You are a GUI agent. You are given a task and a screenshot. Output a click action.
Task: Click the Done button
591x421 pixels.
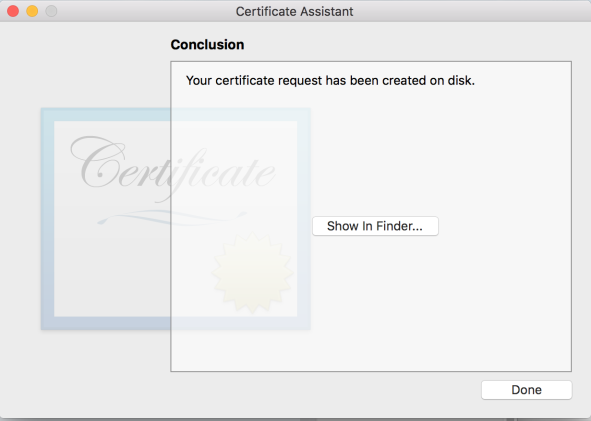527,390
